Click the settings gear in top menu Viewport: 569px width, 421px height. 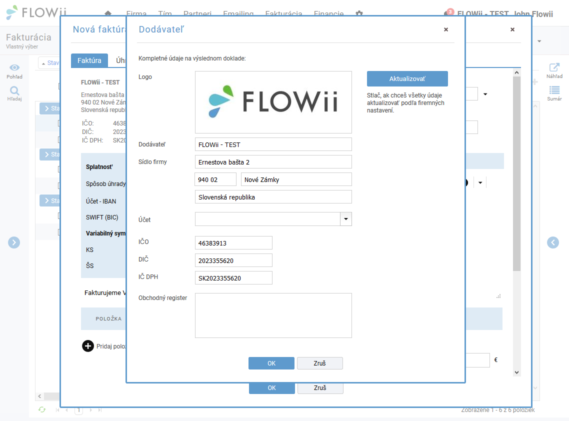tap(359, 13)
